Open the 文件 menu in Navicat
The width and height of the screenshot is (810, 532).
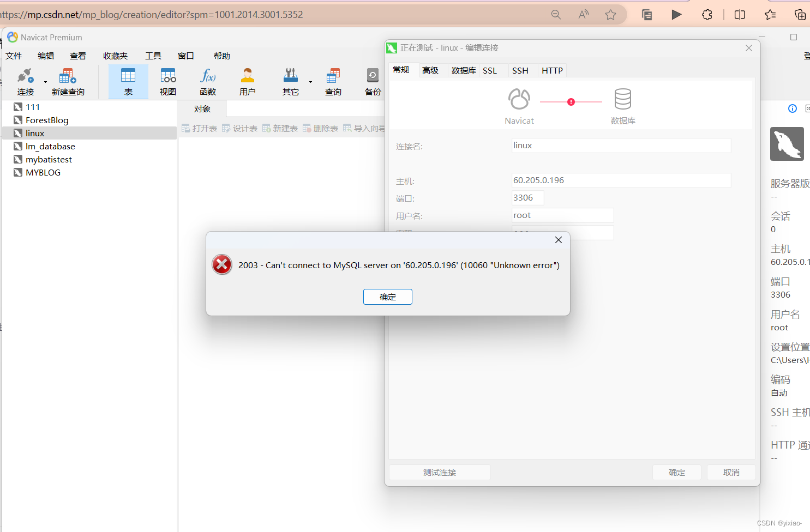click(14, 56)
